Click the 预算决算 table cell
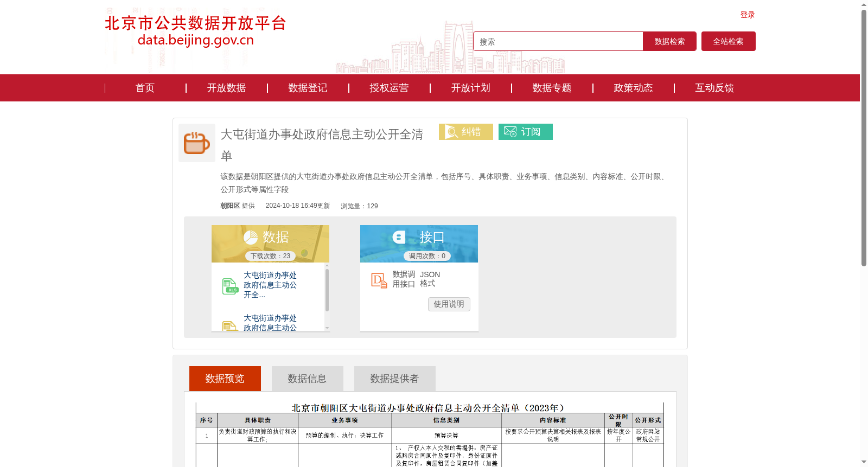This screenshot has width=868, height=467. [x=446, y=436]
